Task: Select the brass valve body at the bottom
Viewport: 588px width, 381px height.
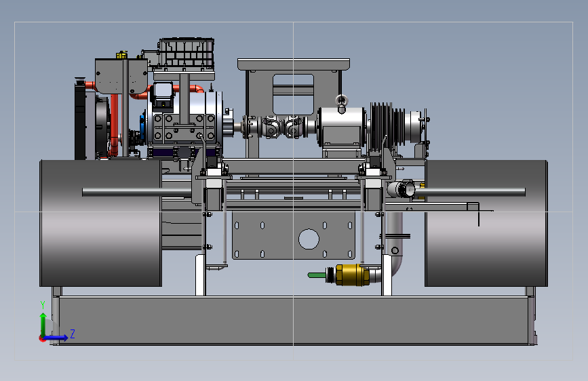Action: [x=352, y=275]
